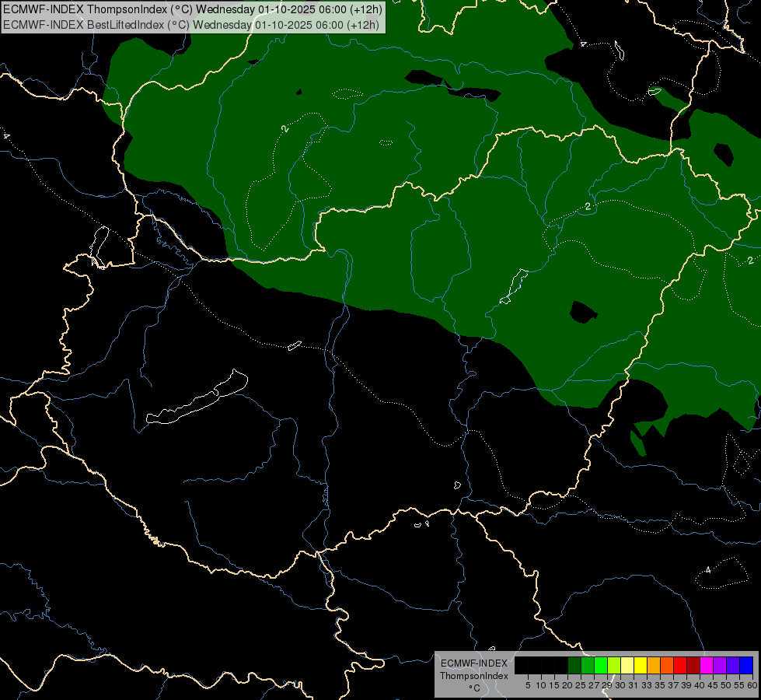
Task: Select the dark green 20-25 legend swatch
Action: (x=574, y=665)
